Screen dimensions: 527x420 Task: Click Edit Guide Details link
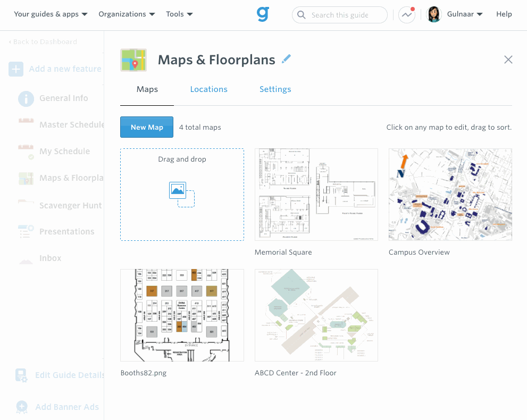pyautogui.click(x=70, y=375)
